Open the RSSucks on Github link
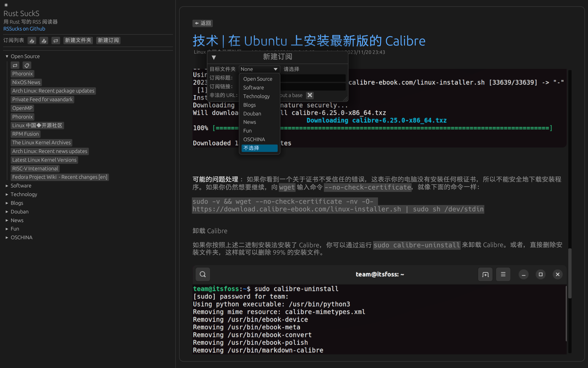Image resolution: width=588 pixels, height=368 pixels. point(24,29)
